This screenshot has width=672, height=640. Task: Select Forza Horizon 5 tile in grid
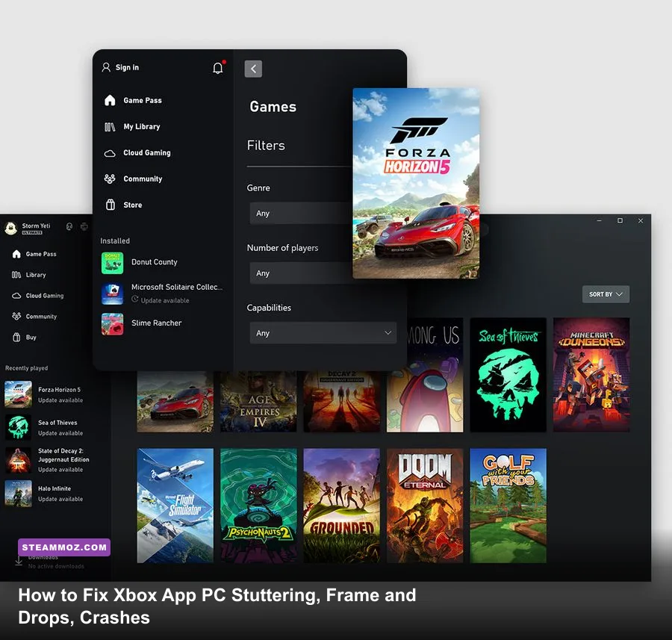(175, 402)
